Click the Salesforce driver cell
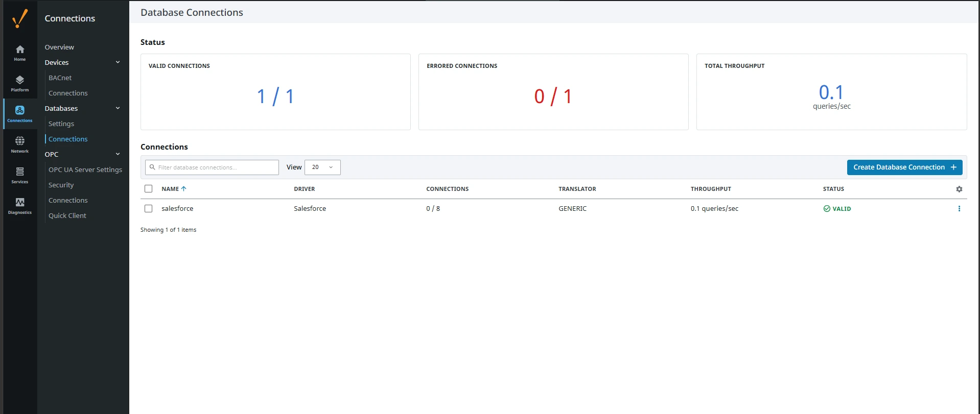Screen dimensions: 980x414 [x=310, y=208]
